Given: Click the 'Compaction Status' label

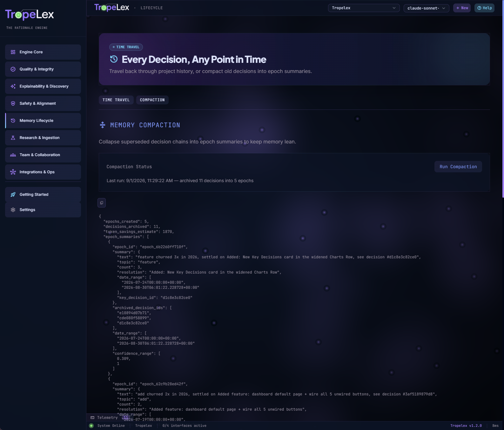Looking at the screenshot, I should point(129,167).
